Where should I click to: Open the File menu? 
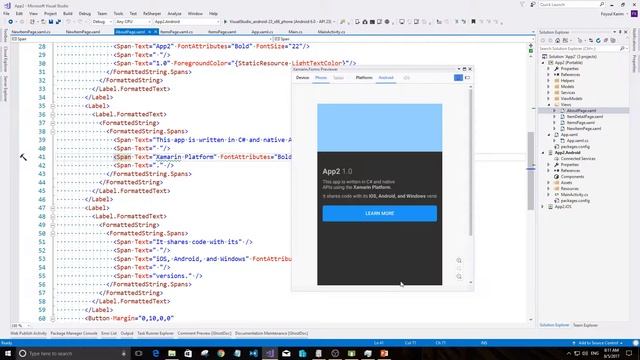click(6, 13)
